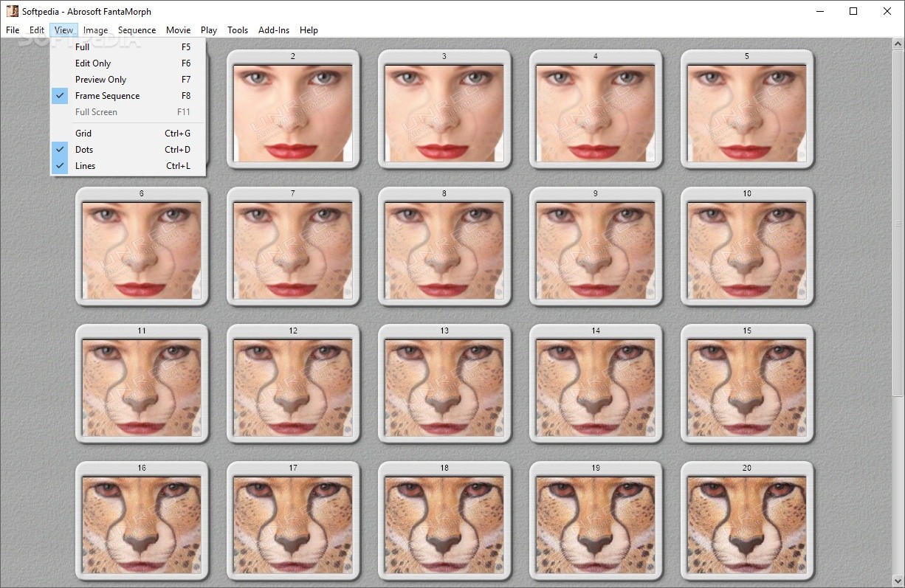This screenshot has width=905, height=588.
Task: Select frame 12 thumbnail
Action: (293, 384)
